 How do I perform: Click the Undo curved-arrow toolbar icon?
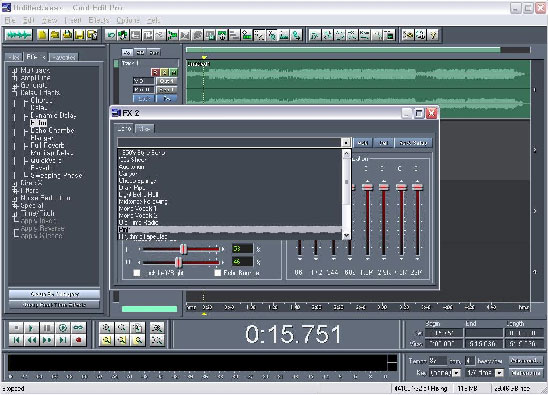(x=111, y=35)
